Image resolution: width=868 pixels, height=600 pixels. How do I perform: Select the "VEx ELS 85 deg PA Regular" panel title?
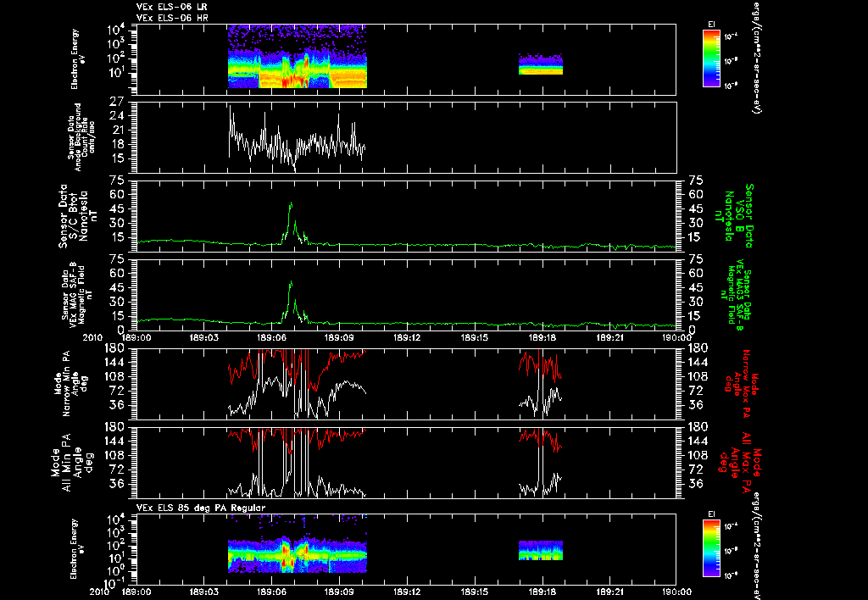[x=201, y=508]
